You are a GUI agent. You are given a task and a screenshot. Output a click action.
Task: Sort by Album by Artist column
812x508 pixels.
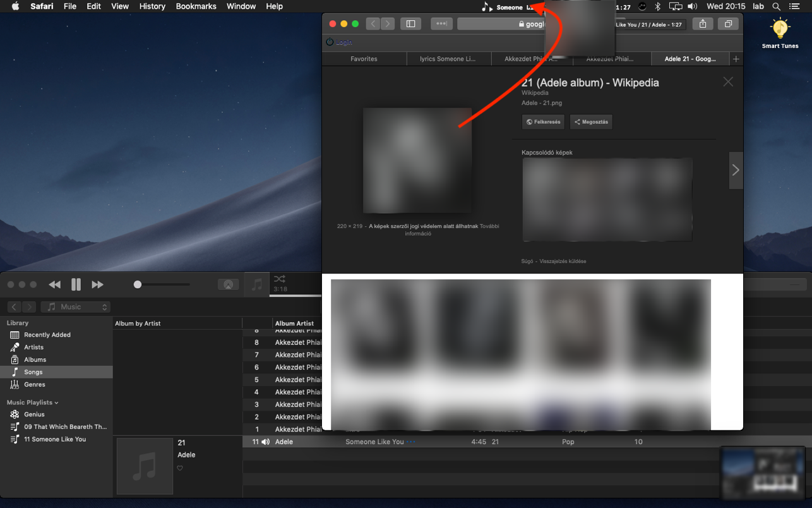click(177, 324)
